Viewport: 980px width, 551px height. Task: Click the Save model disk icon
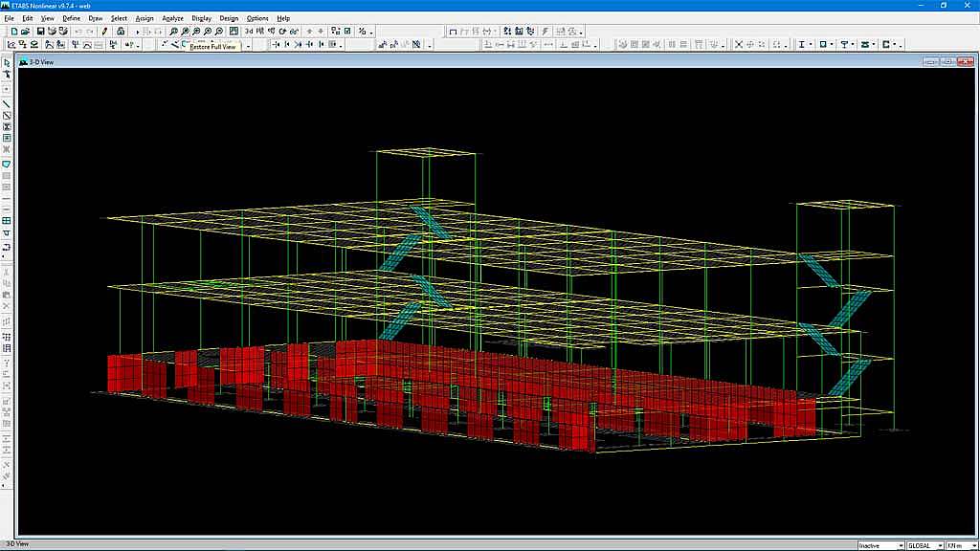(x=41, y=32)
